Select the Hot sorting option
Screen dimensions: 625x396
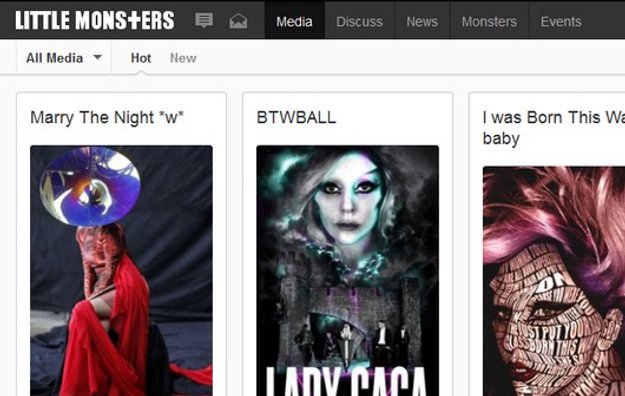tap(141, 58)
